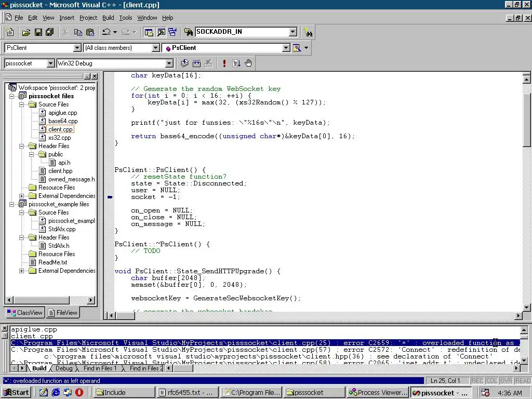Switch to Find in Files 1 tab

click(100, 368)
